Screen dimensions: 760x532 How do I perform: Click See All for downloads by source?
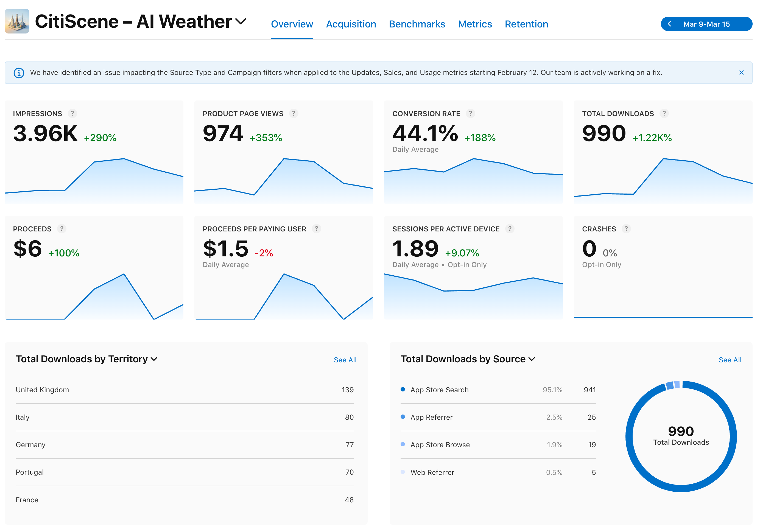730,360
